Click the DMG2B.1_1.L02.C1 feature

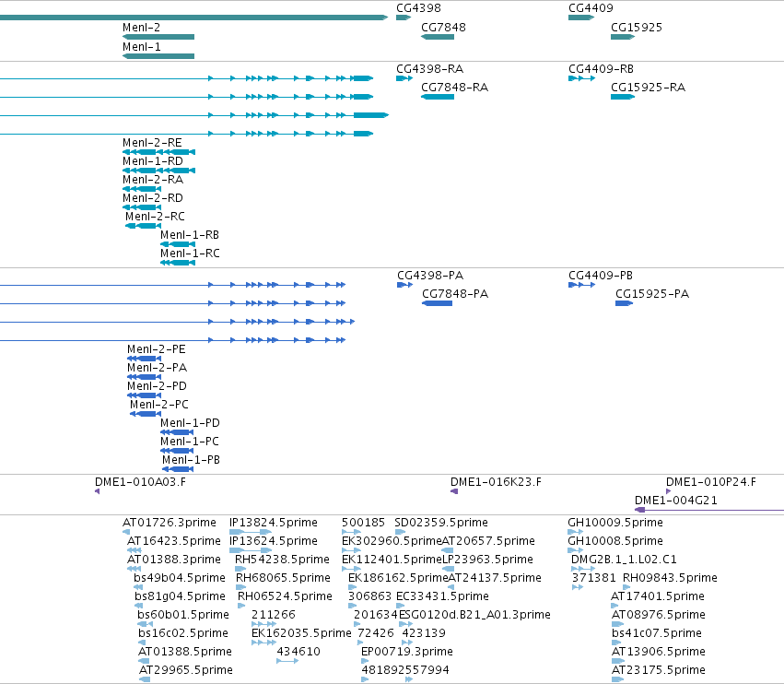click(x=583, y=569)
